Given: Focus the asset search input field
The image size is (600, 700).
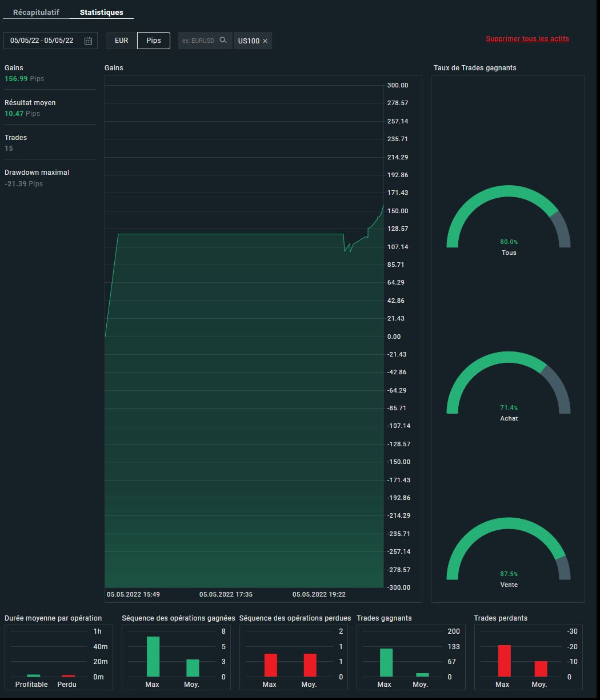Looking at the screenshot, I should coord(198,41).
